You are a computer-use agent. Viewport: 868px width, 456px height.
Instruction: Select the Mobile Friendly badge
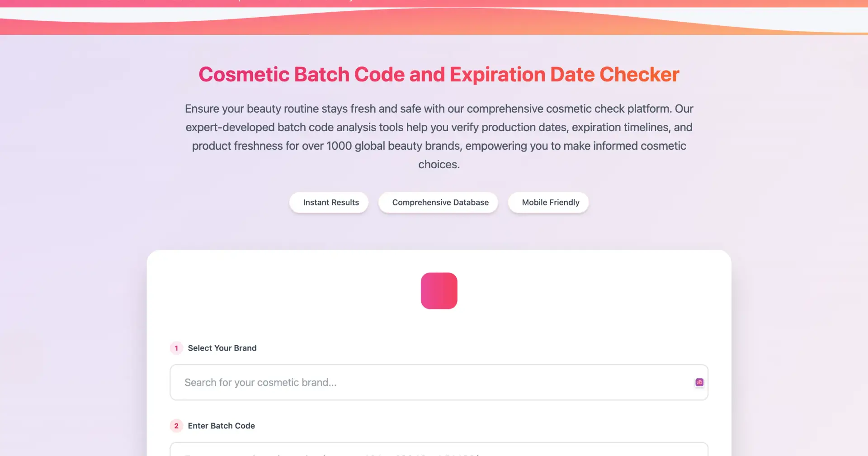click(548, 202)
